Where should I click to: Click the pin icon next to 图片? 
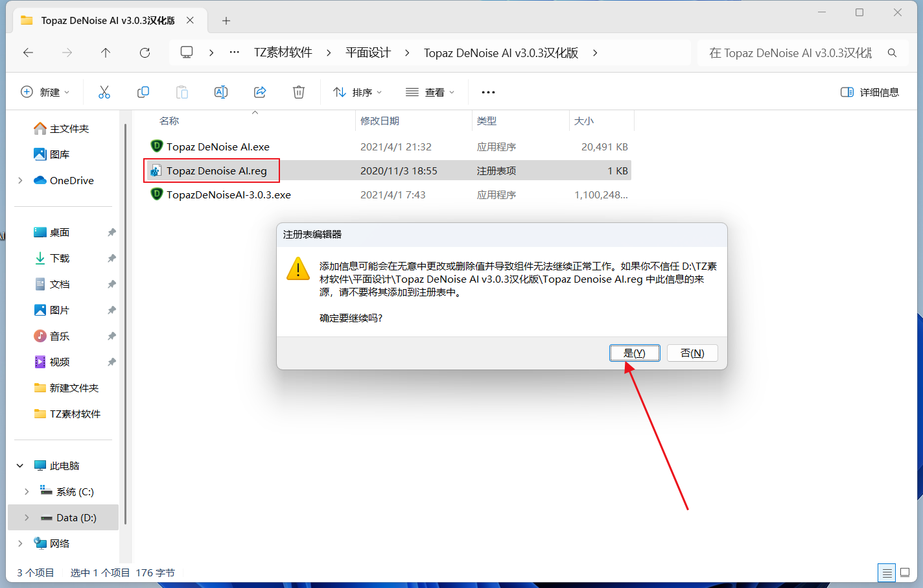111,310
